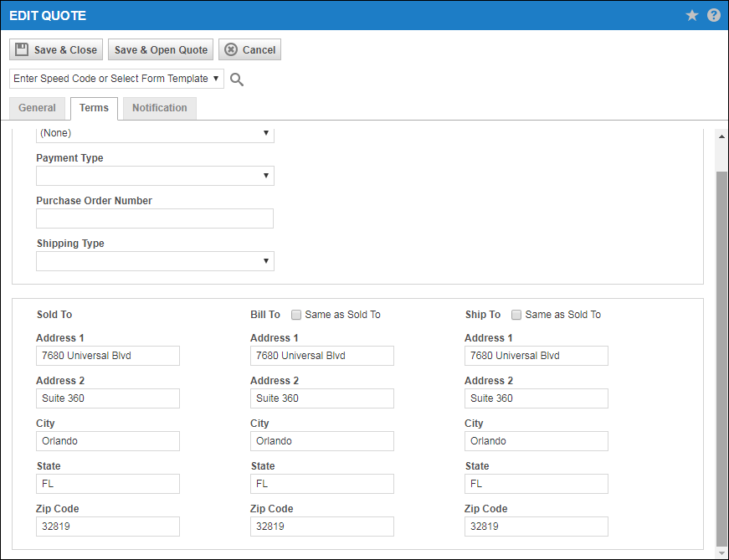The image size is (729, 560).
Task: Click the Ship To Zip Code field
Action: click(x=536, y=527)
